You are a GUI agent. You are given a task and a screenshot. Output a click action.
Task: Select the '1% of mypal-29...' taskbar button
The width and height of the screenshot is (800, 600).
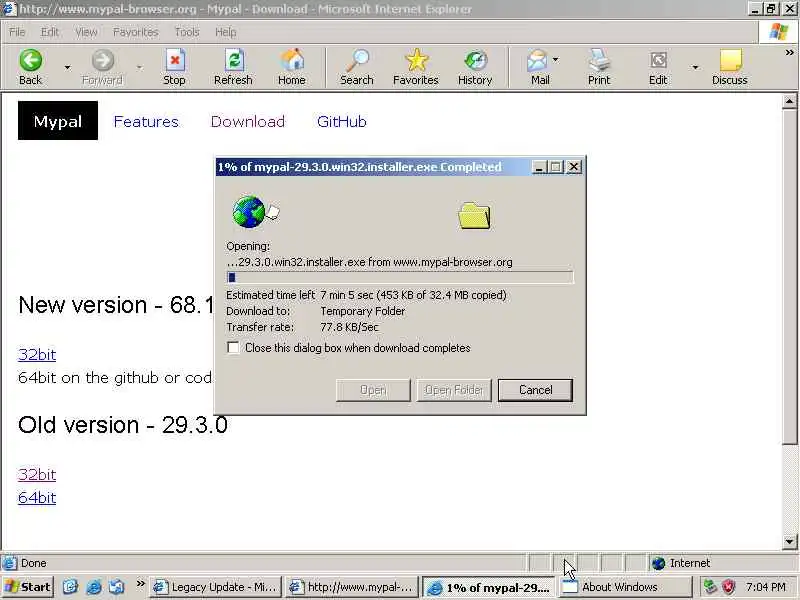pyautogui.click(x=489, y=587)
